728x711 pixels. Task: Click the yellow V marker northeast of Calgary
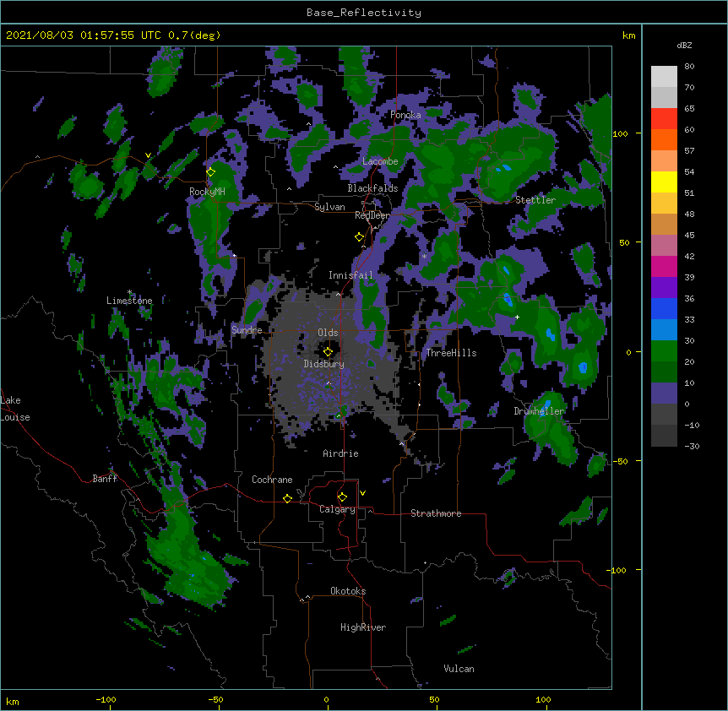coord(362,493)
